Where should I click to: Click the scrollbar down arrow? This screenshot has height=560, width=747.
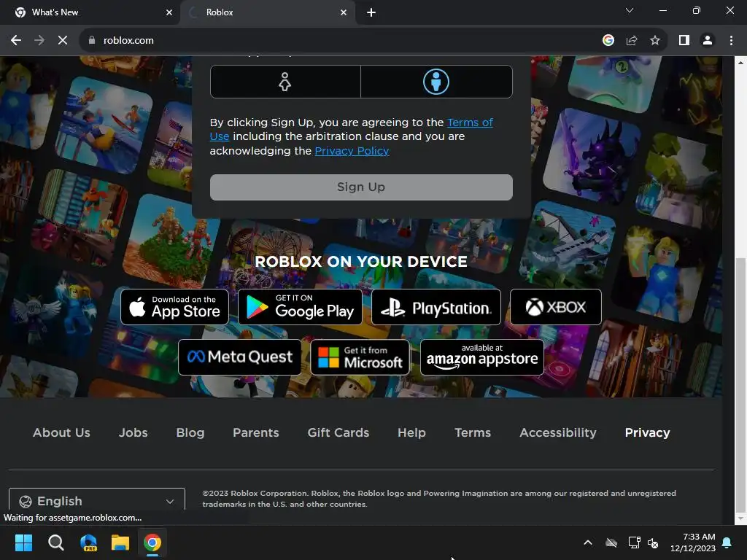pyautogui.click(x=740, y=518)
